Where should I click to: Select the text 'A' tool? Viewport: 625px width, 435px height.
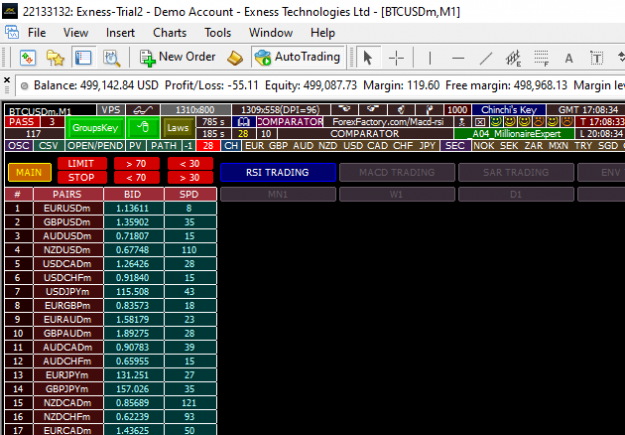point(569,58)
